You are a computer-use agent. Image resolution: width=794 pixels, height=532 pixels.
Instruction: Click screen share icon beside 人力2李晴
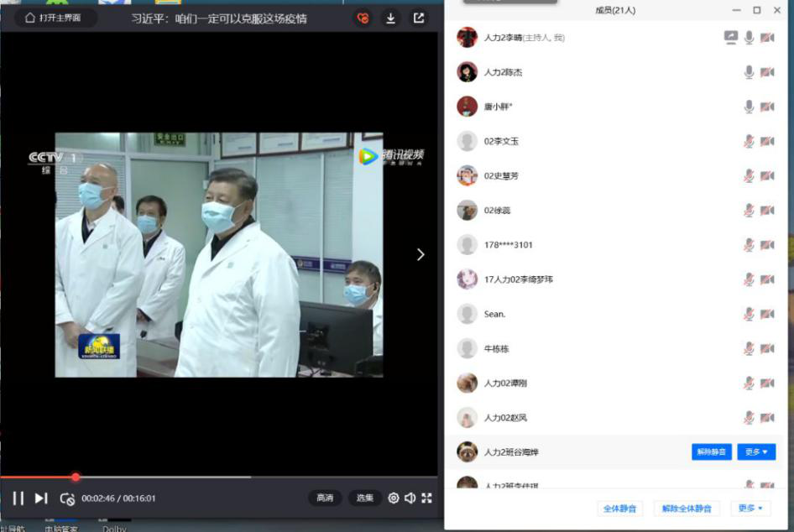tap(731, 38)
